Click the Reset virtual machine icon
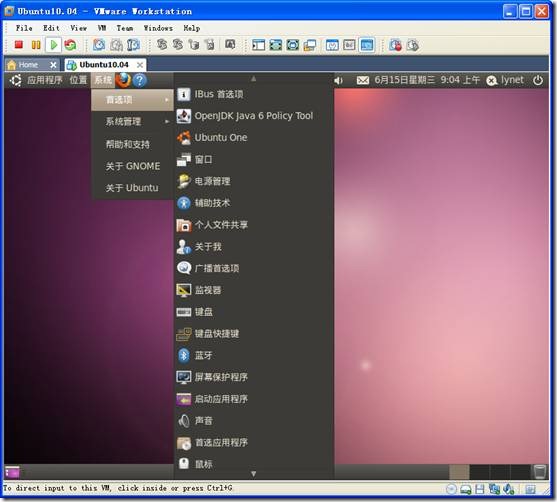 pyautogui.click(x=70, y=45)
